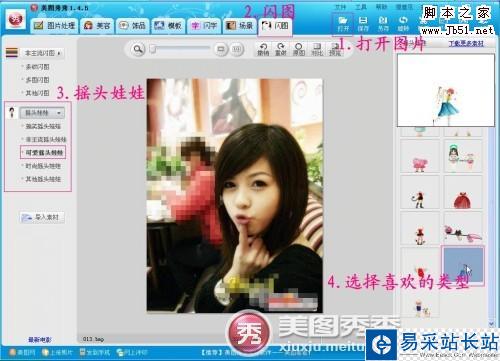Click the template list scrollbar down arrow
The height and width of the screenshot is (361, 500).
click(491, 323)
